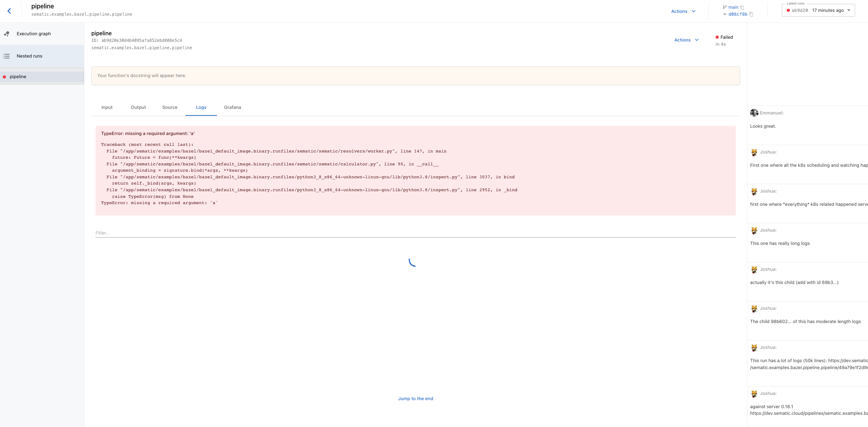Click the back arrow beside pipeline title
Viewport: 868px width, 427px height.
click(9, 10)
